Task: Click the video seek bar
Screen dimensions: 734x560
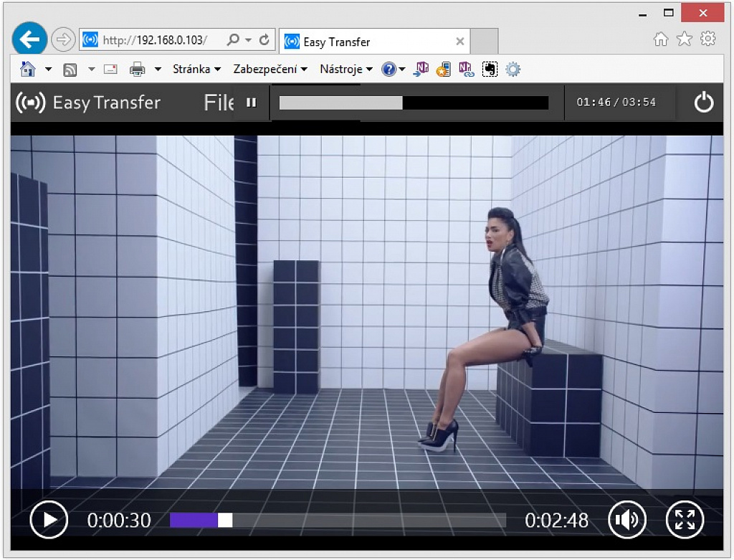Action: 338,520
